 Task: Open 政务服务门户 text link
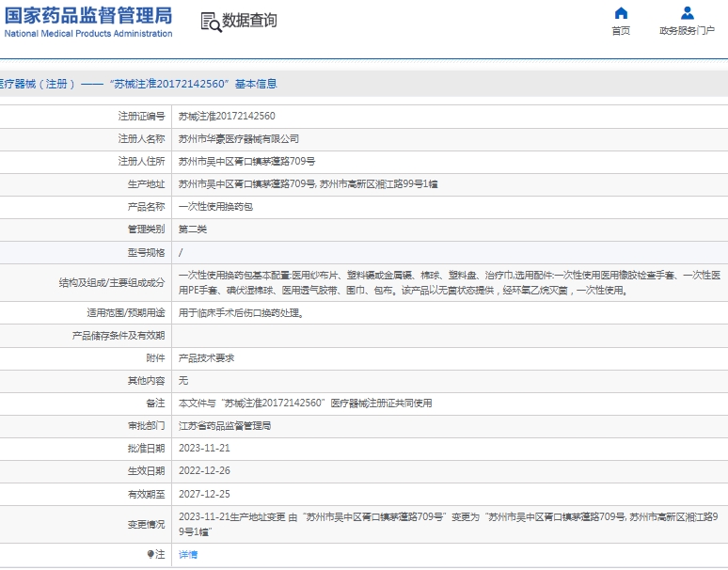[688, 31]
